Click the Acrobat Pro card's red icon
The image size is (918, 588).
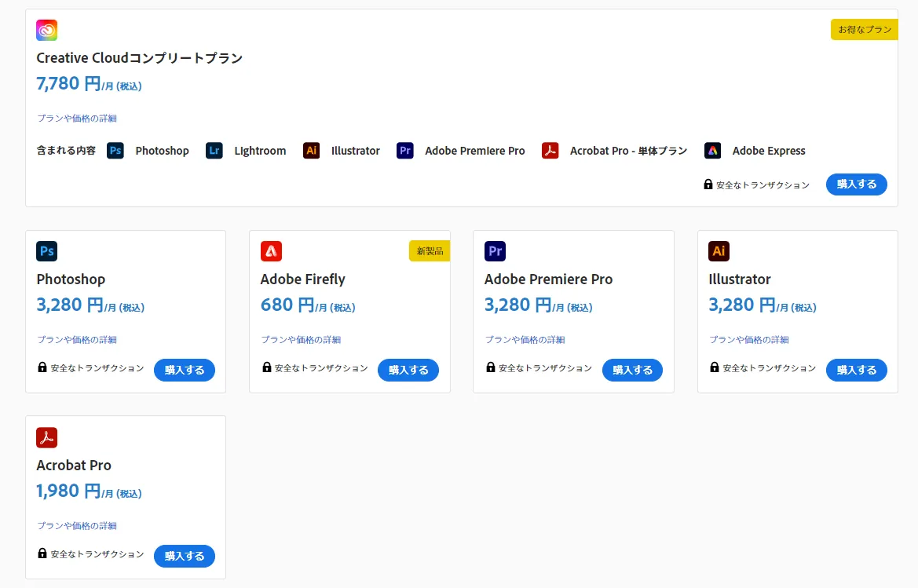coord(47,437)
